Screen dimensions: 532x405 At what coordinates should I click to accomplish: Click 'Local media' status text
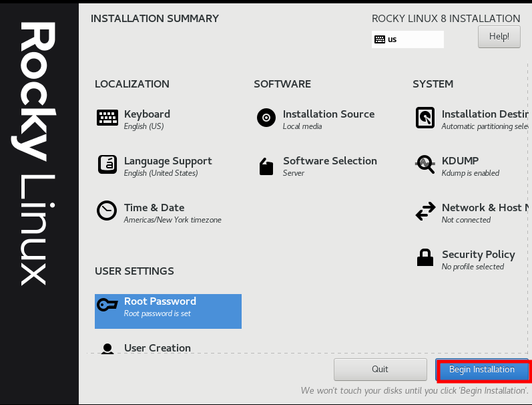[x=302, y=126]
